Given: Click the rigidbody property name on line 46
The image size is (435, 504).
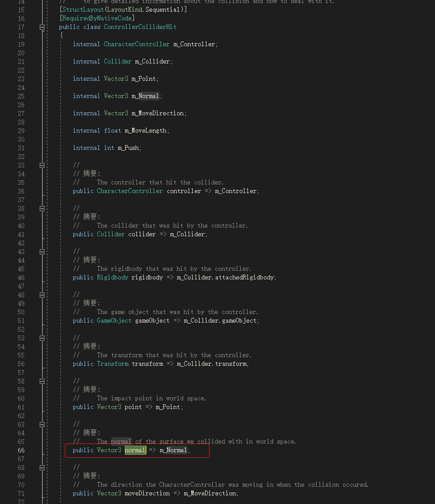Looking at the screenshot, I should (147, 277).
